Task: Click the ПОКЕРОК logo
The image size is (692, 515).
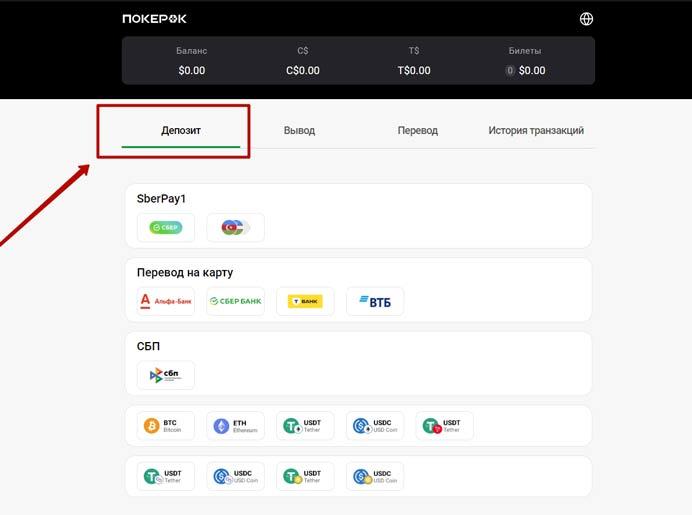Action: pos(154,19)
